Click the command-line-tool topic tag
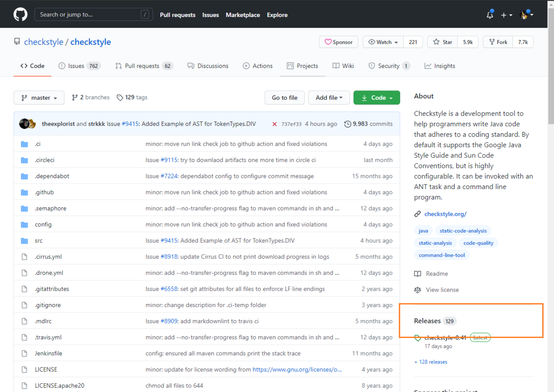Screen dimensions: 554x392 (442, 255)
